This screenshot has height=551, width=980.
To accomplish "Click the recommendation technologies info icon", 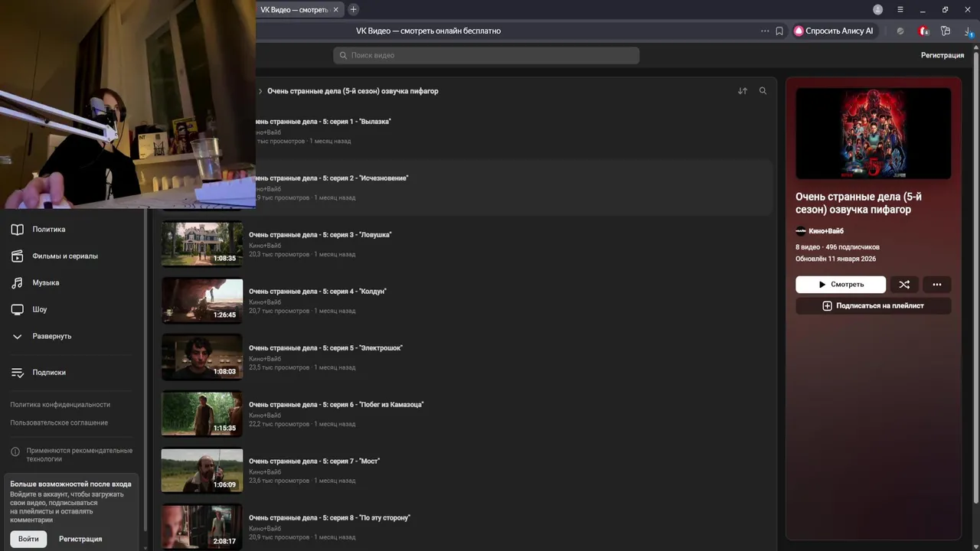I will [15, 452].
